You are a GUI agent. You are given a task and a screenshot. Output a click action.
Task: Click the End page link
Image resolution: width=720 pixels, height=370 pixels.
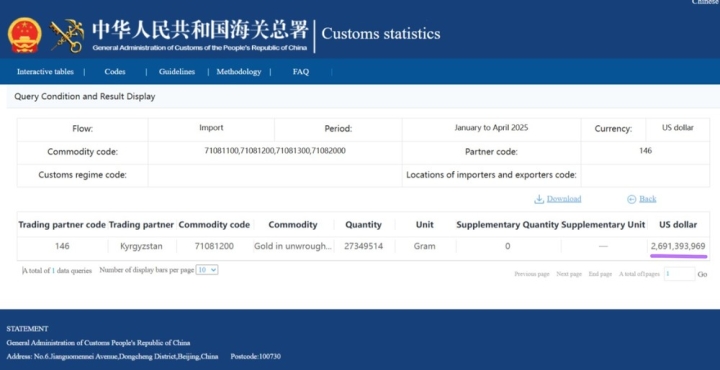(600, 274)
